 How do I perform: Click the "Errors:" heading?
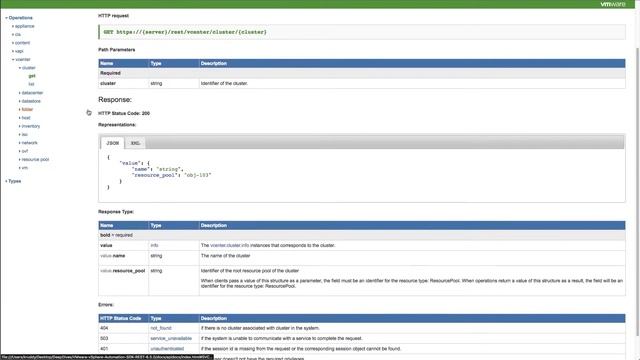tap(106, 305)
